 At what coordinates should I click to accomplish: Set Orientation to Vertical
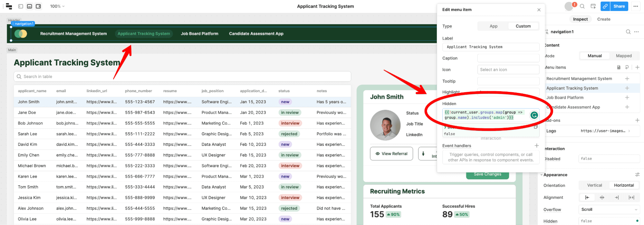594,185
